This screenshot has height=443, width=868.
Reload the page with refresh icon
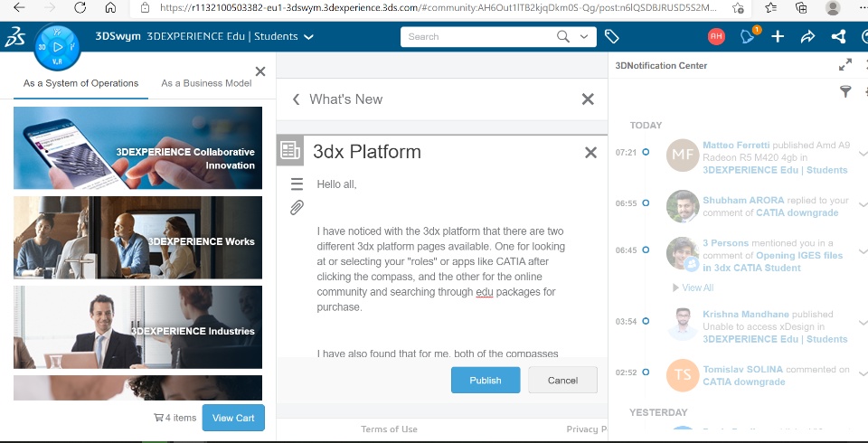point(80,7)
